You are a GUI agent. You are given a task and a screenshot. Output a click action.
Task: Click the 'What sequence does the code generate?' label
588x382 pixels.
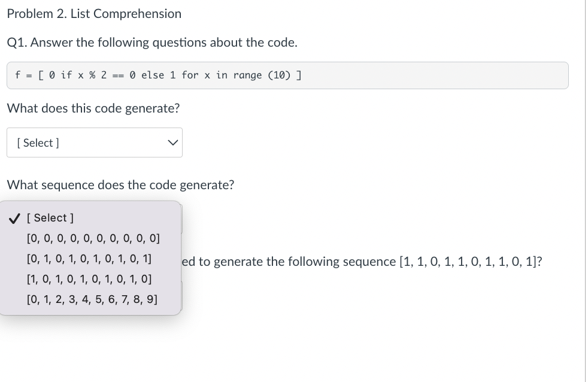pos(120,184)
